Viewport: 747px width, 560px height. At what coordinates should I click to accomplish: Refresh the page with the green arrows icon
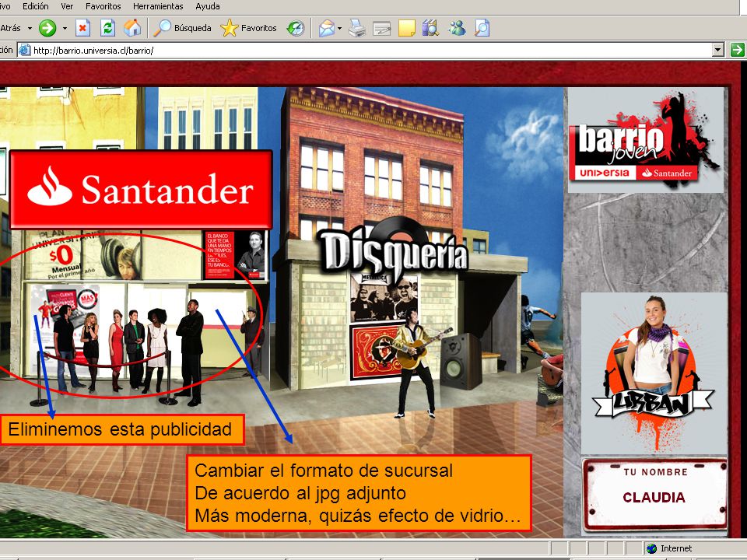pos(107,28)
